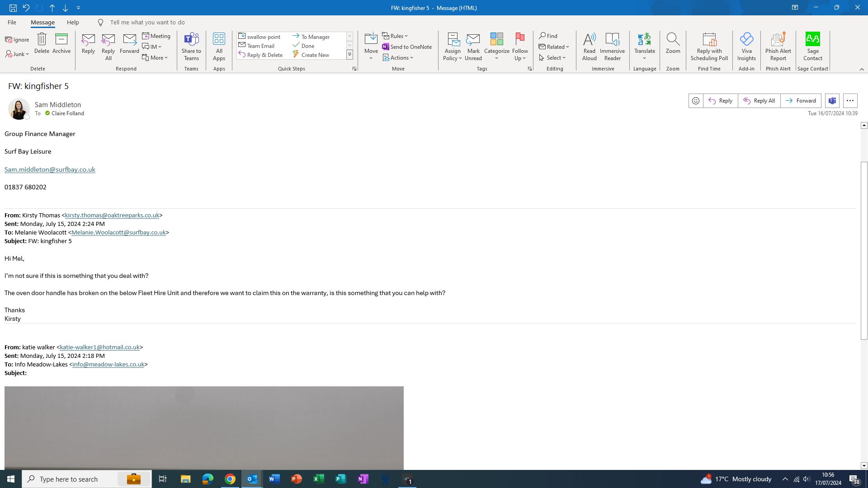Click the Forward button in message header
The image size is (868, 488).
pyautogui.click(x=801, y=101)
